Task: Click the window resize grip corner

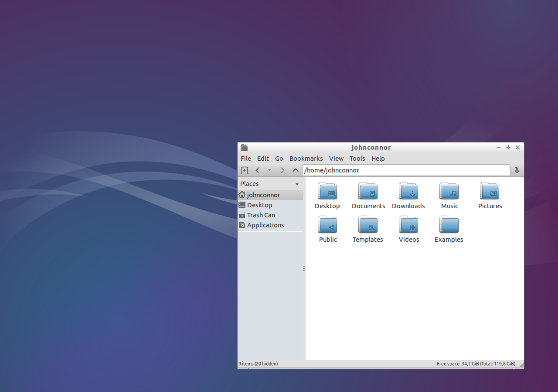Action: point(521,365)
